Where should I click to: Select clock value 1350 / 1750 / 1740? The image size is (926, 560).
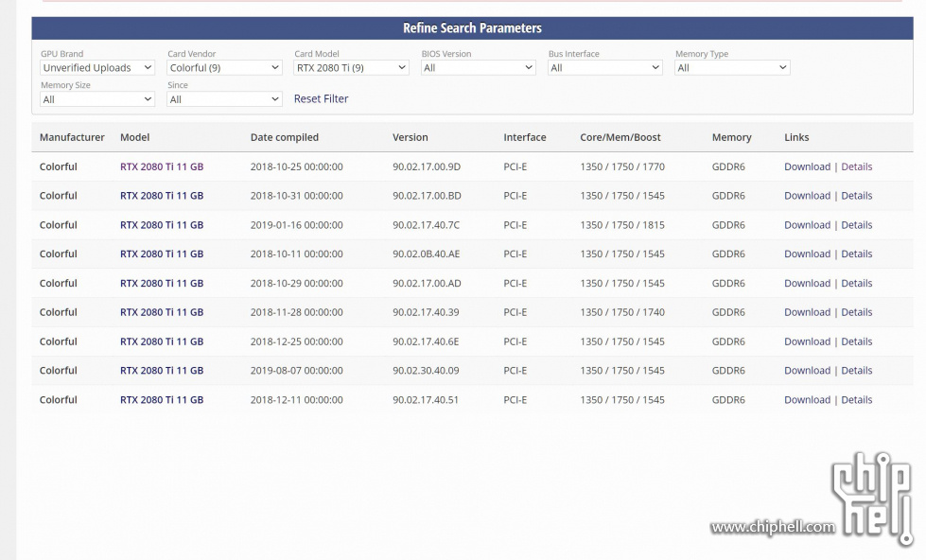pos(621,312)
